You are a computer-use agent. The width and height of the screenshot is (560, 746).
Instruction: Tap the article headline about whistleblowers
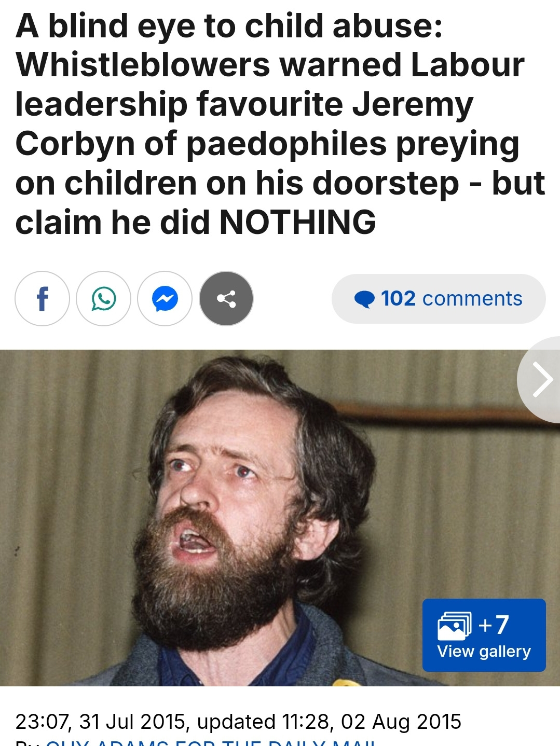click(280, 125)
